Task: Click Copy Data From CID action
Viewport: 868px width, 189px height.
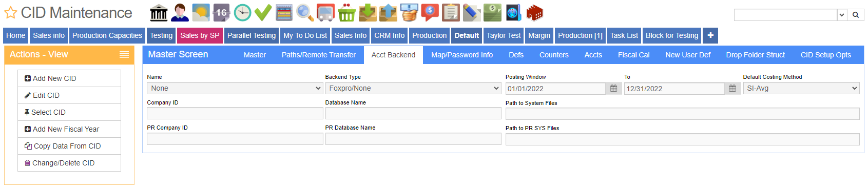Action: click(69, 146)
